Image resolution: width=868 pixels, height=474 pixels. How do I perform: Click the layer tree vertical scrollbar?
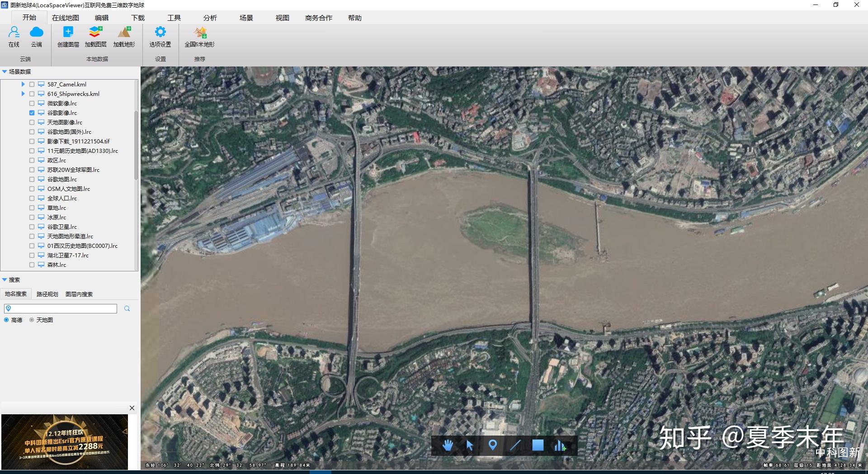coord(136,145)
